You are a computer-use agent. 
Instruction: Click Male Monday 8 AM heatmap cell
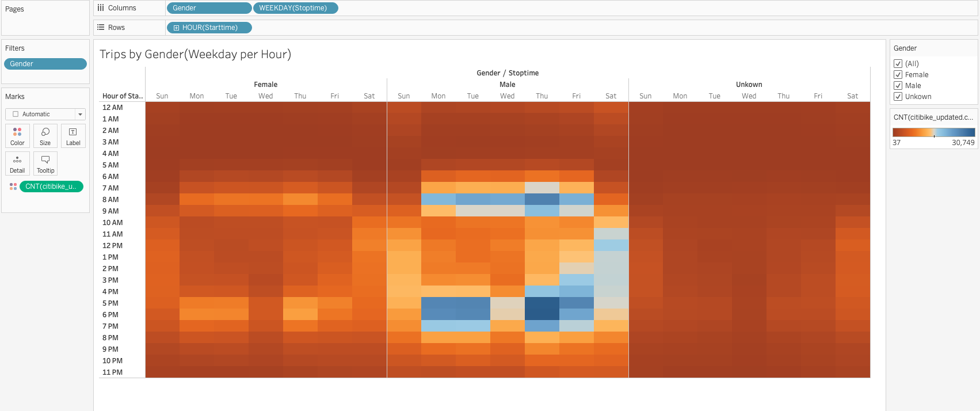coord(438,200)
